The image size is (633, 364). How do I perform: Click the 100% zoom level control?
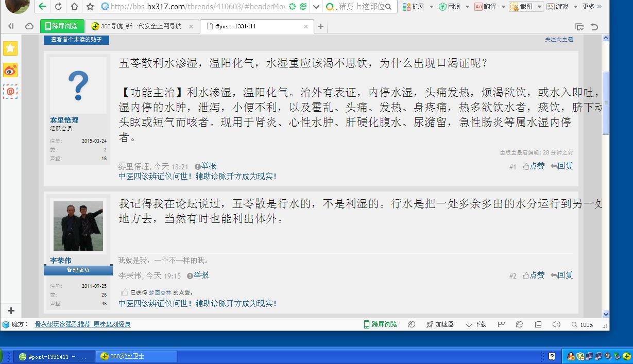click(x=583, y=325)
